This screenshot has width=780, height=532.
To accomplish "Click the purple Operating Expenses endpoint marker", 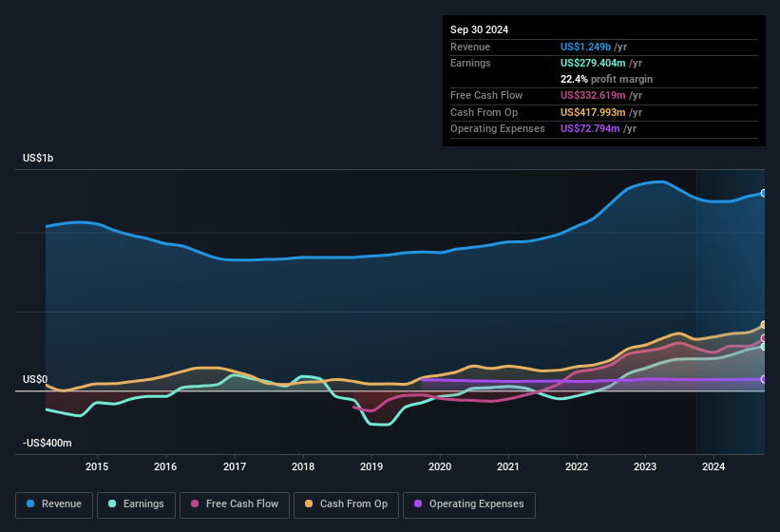I will click(764, 379).
